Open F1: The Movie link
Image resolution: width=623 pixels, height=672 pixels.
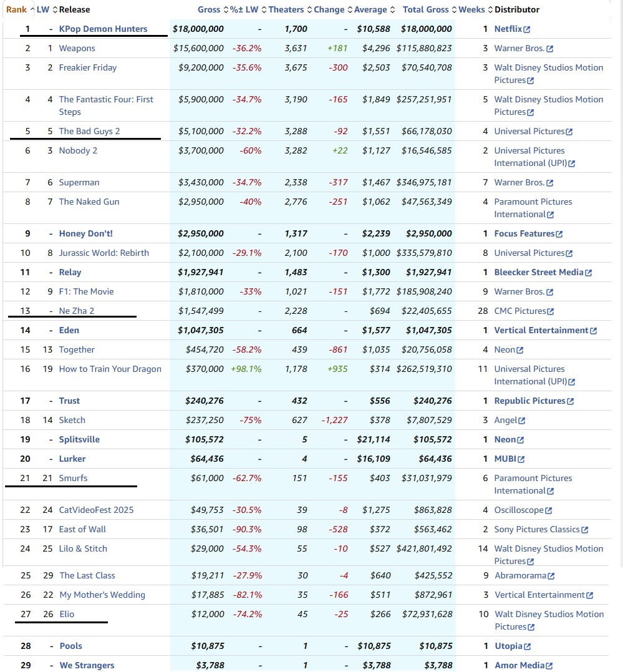(86, 291)
